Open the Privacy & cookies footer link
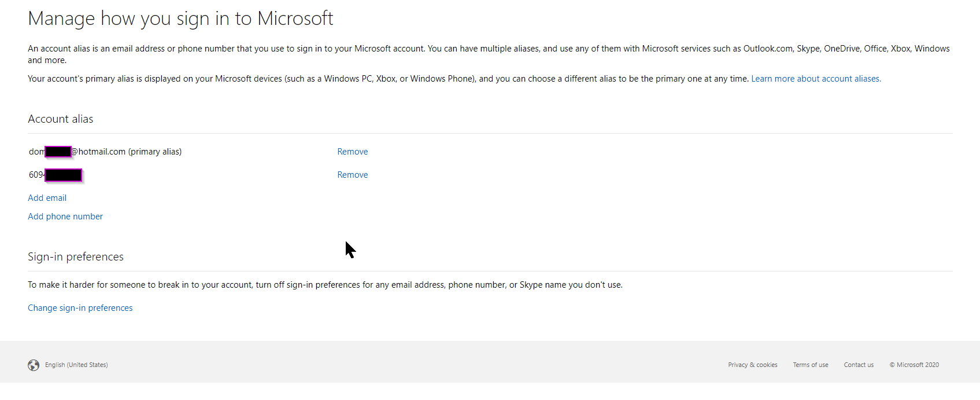The width and height of the screenshot is (980, 400). coord(753,365)
